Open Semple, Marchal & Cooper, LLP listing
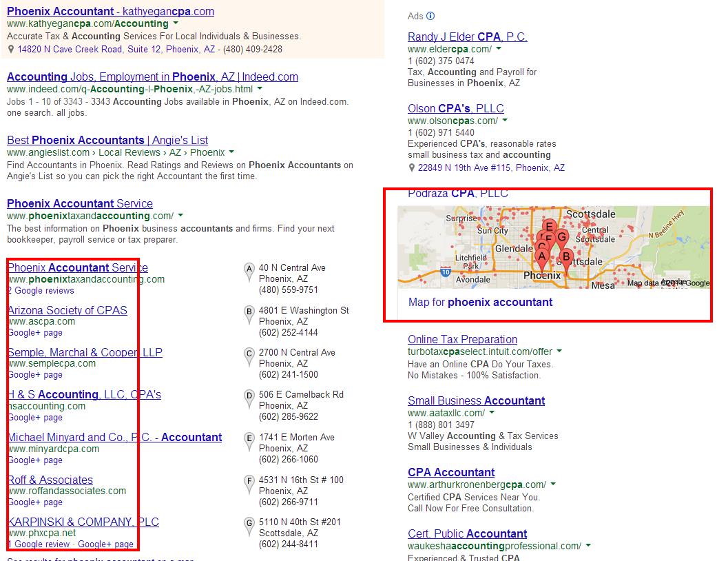Screen dimensions: 728x561 coord(85,352)
